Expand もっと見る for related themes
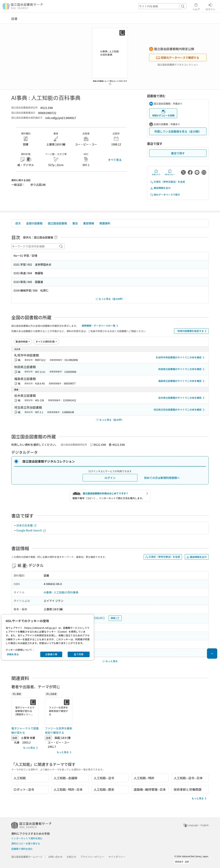 199,798
